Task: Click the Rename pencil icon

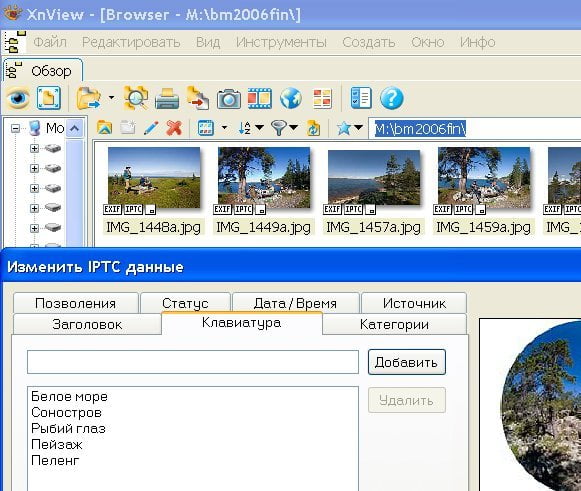Action: [151, 128]
